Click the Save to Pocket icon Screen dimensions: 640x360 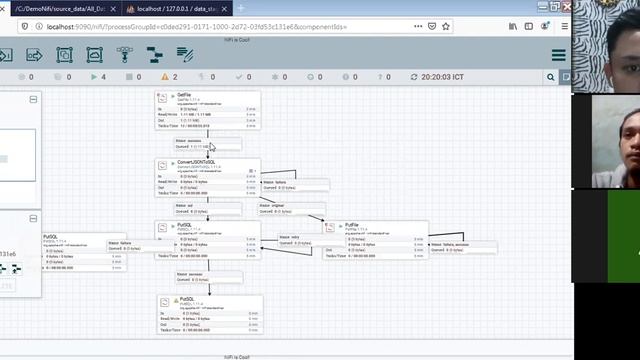click(432, 27)
